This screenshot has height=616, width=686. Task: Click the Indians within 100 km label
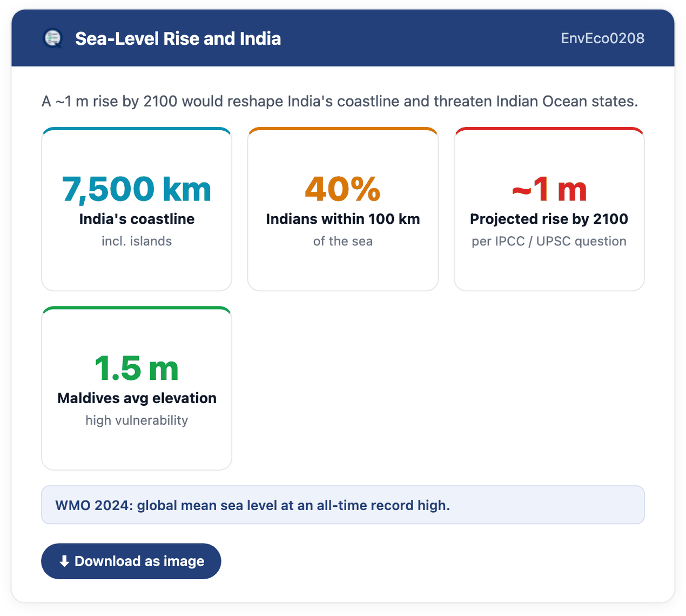click(x=343, y=219)
